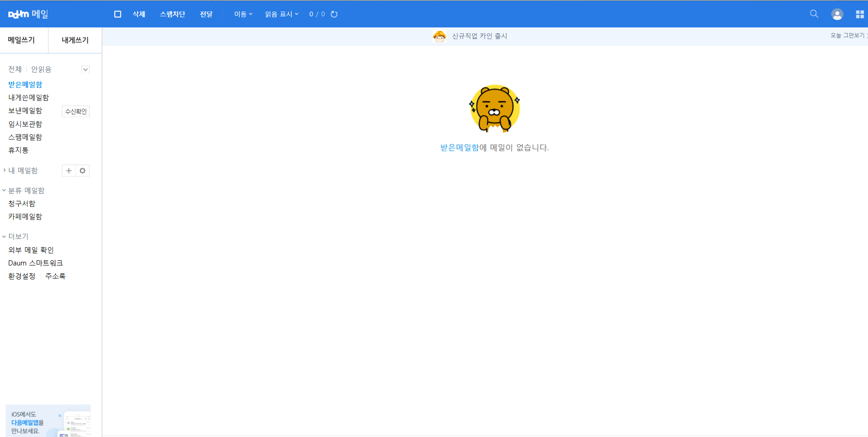The height and width of the screenshot is (437, 868).
Task: Open the Daum services grid icon
Action: pyautogui.click(x=860, y=14)
